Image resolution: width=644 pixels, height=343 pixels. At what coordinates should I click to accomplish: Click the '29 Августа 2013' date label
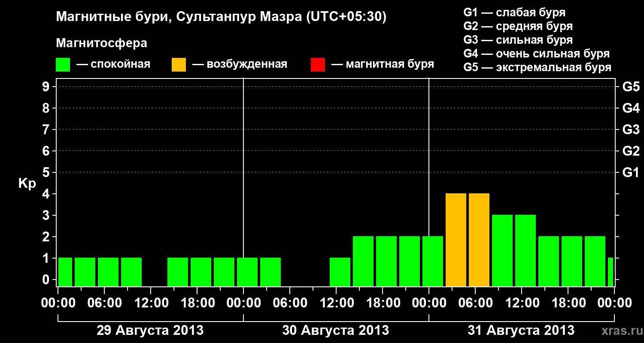(150, 331)
